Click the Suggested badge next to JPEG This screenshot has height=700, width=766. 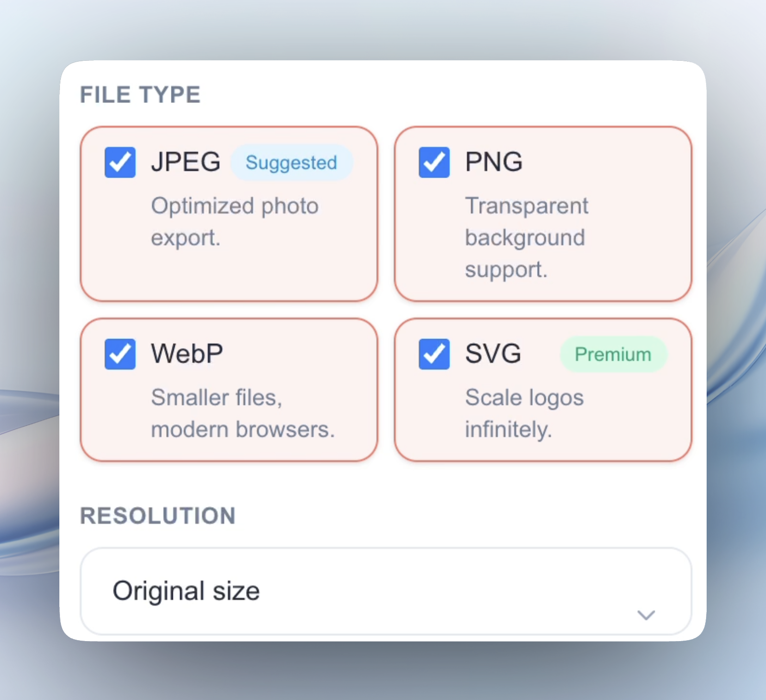(x=291, y=163)
